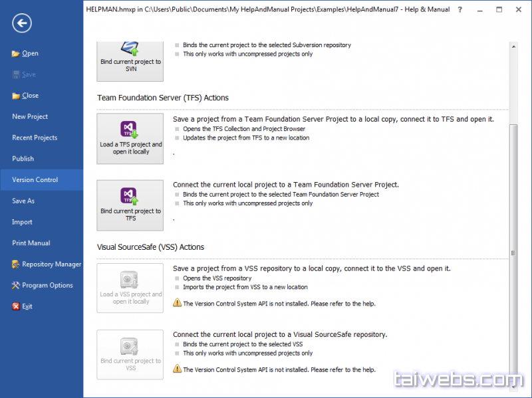The width and height of the screenshot is (532, 398).
Task: Choose Open in the left sidebar
Action: (x=30, y=53)
